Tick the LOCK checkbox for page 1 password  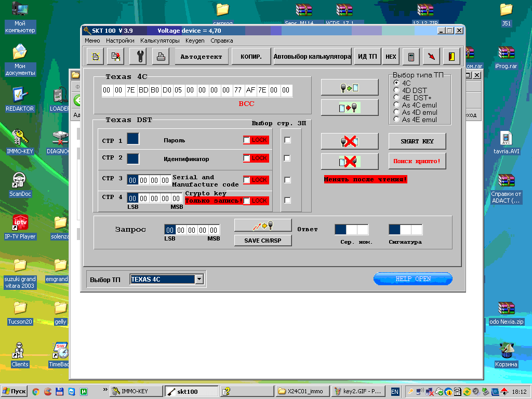pyautogui.click(x=247, y=140)
